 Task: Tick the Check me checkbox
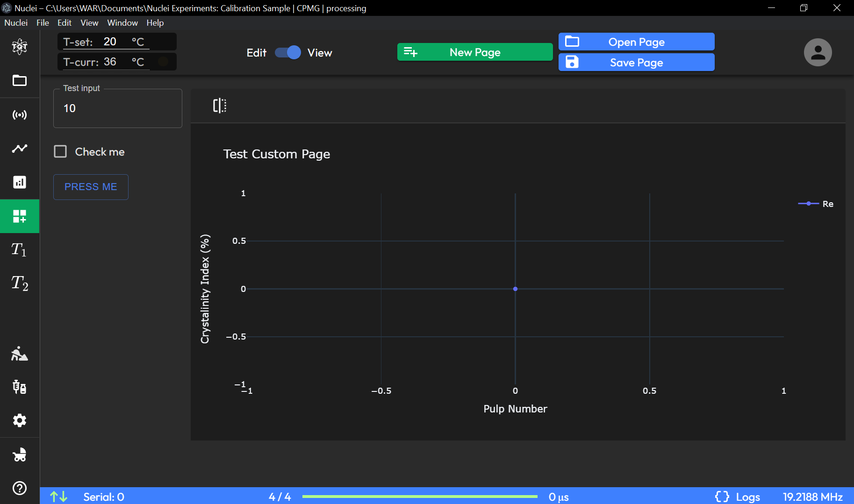click(x=60, y=151)
